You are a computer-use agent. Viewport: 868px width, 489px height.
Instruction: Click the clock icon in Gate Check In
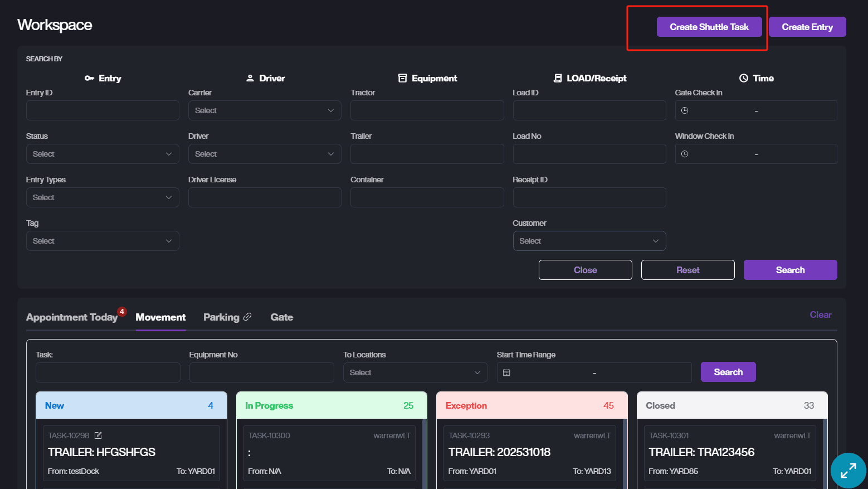tap(685, 110)
